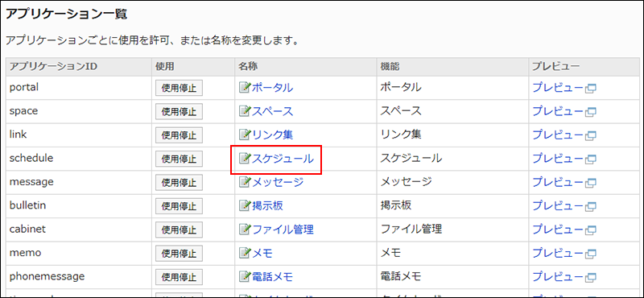The image size is (644, 298).
Task: Click the new-window icon in message row
Action: 591,183
